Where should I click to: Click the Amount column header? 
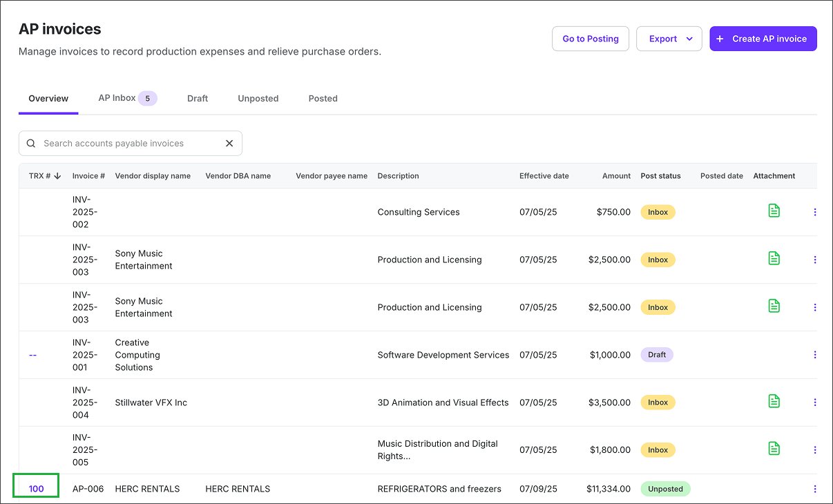click(616, 176)
